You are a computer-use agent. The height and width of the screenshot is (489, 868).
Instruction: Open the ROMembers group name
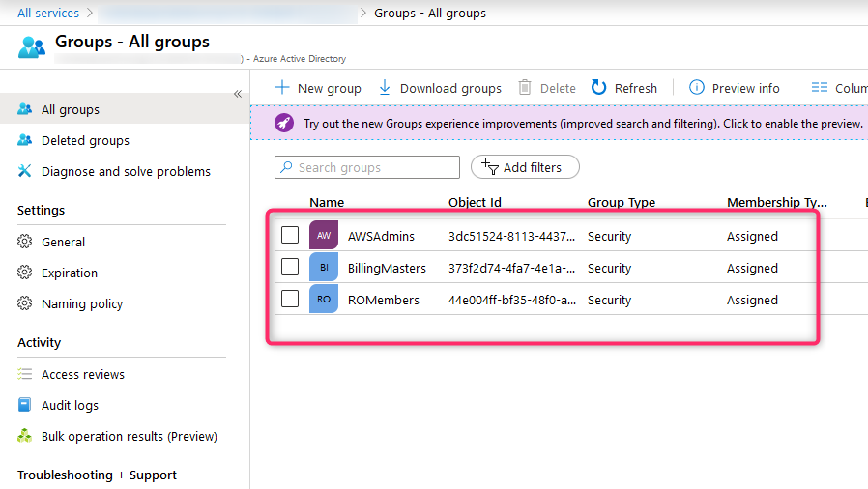(x=384, y=300)
